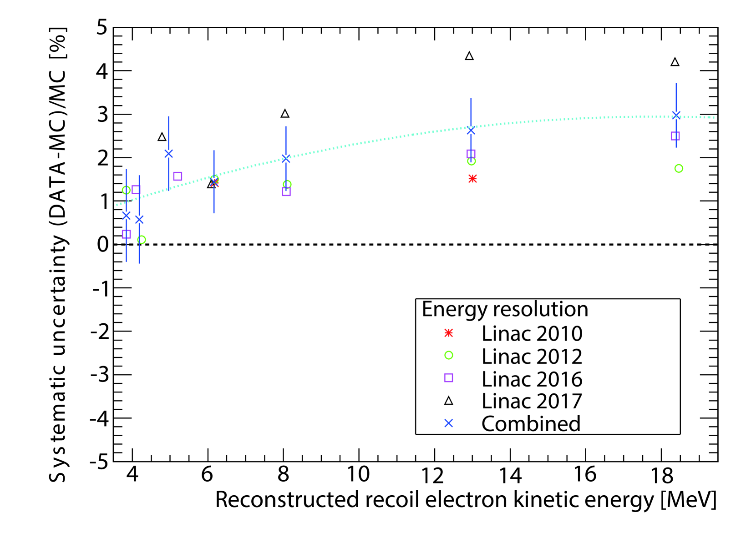Select the purple square data point near 18 MeV

[675, 136]
